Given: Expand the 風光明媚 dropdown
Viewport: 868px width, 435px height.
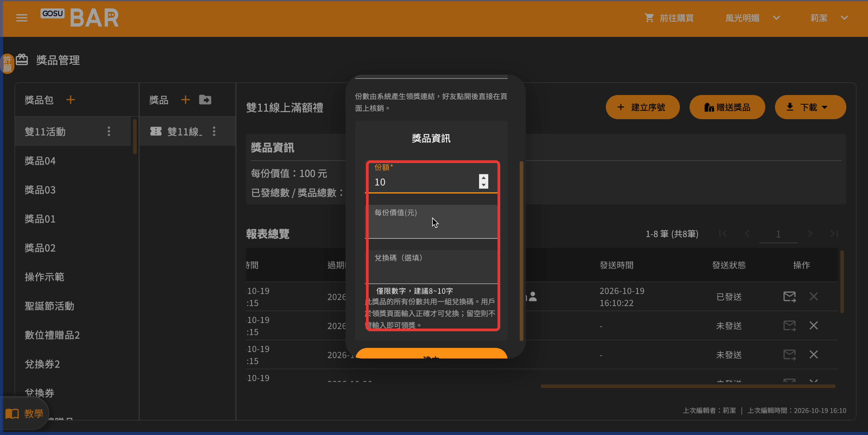Looking at the screenshot, I should pos(753,18).
